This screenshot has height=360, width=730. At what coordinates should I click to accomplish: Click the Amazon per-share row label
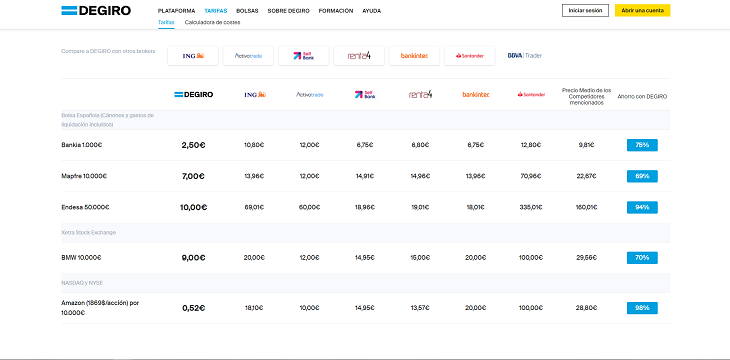pyautogui.click(x=100, y=308)
